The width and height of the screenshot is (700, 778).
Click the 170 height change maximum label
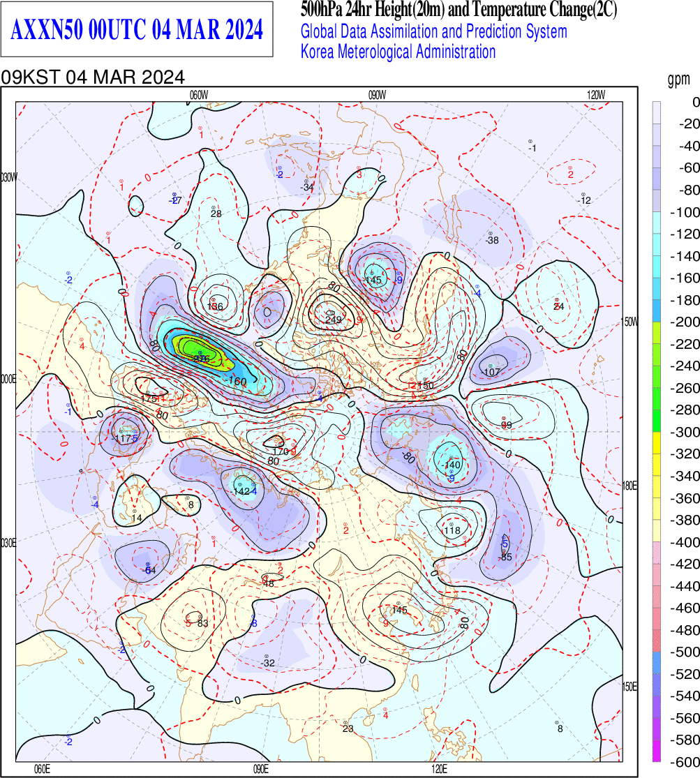[281, 451]
